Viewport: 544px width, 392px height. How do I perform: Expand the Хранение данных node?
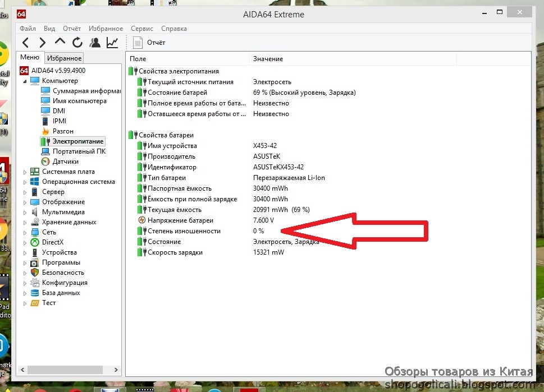pyautogui.click(x=25, y=222)
